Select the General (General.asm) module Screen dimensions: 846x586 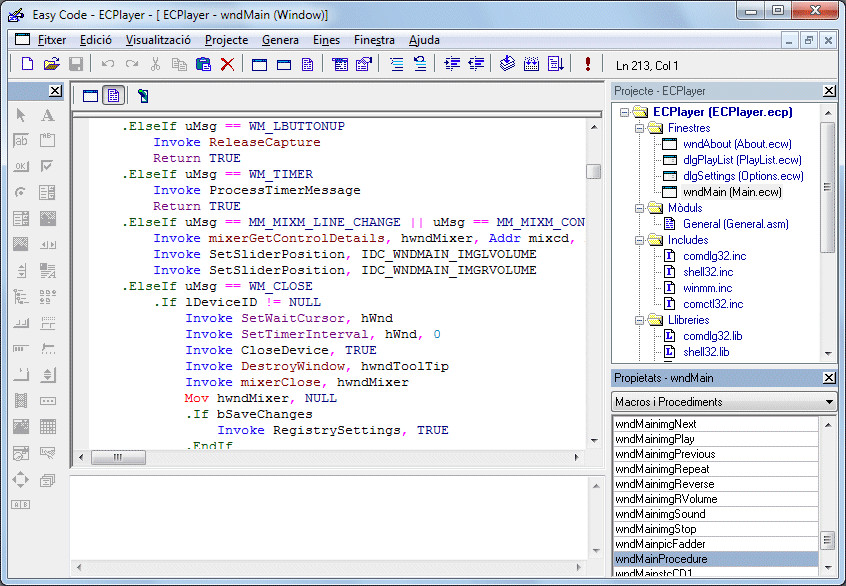pyautogui.click(x=735, y=224)
